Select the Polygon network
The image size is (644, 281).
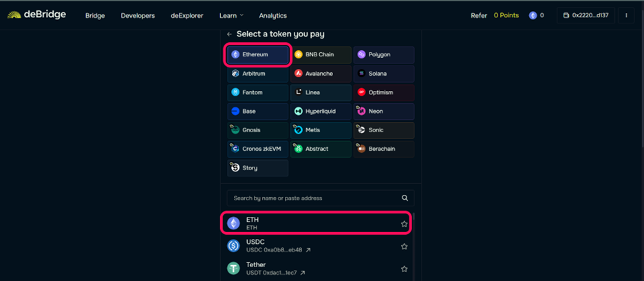point(384,54)
